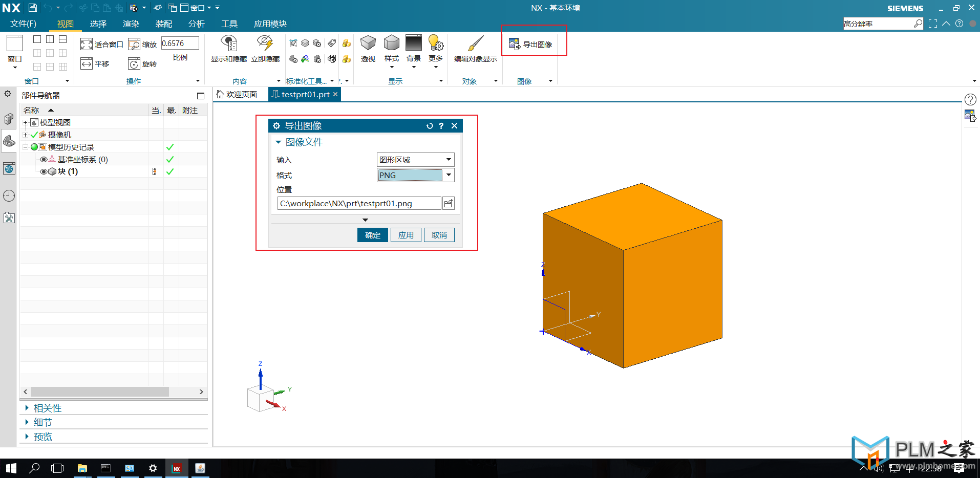This screenshot has width=980, height=478.
Task: Switch to the 装配 ribbon tab
Action: (164, 24)
